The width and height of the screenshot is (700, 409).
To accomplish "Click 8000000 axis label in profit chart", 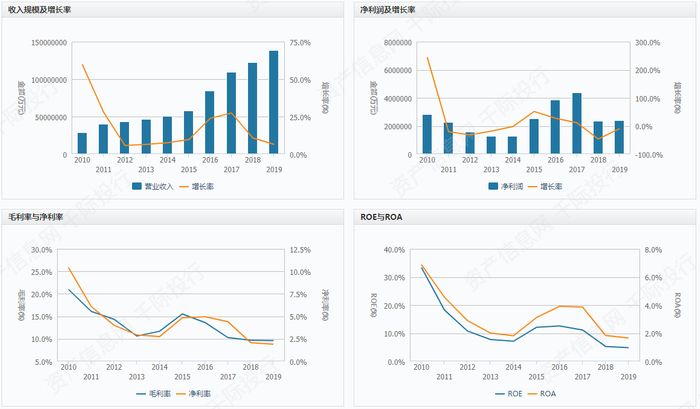I will click(397, 43).
